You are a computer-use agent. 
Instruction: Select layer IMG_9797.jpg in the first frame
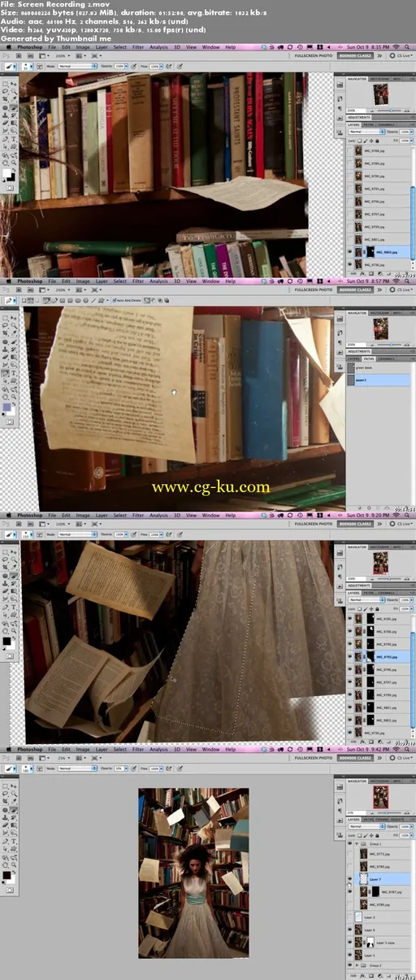point(380,215)
